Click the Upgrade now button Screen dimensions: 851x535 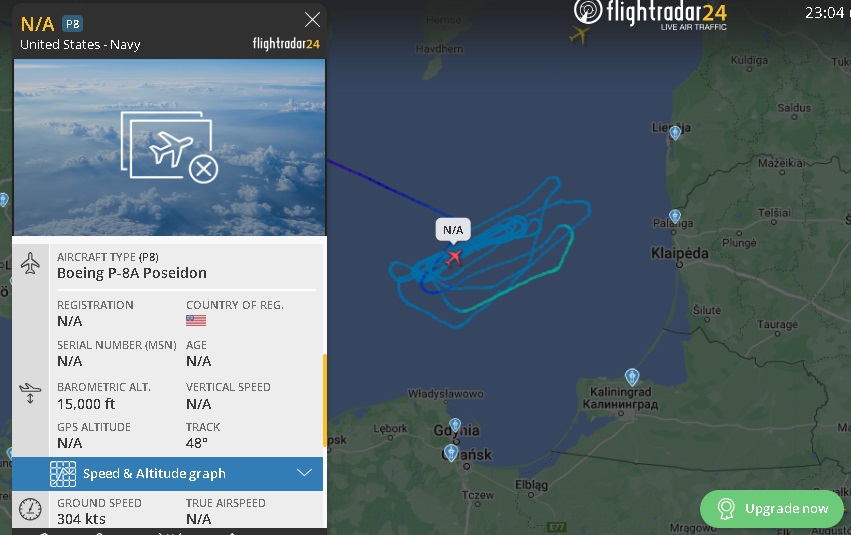pos(772,508)
